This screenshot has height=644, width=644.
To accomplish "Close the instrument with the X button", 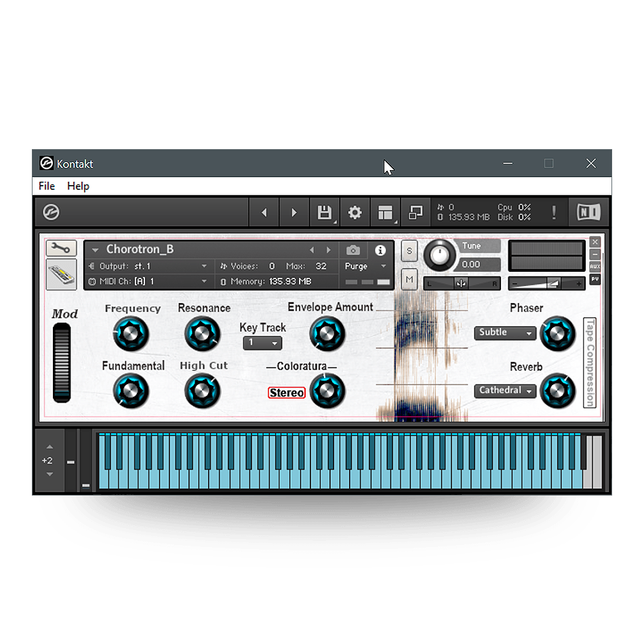I will tap(595, 242).
